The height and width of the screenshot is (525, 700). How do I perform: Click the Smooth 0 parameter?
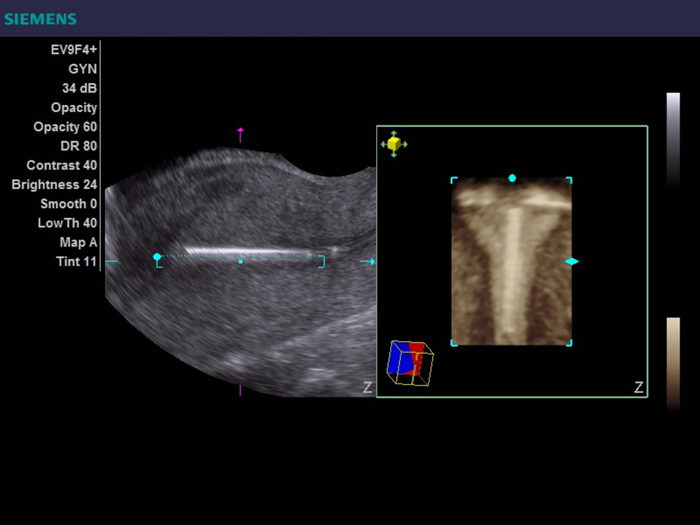coord(69,204)
